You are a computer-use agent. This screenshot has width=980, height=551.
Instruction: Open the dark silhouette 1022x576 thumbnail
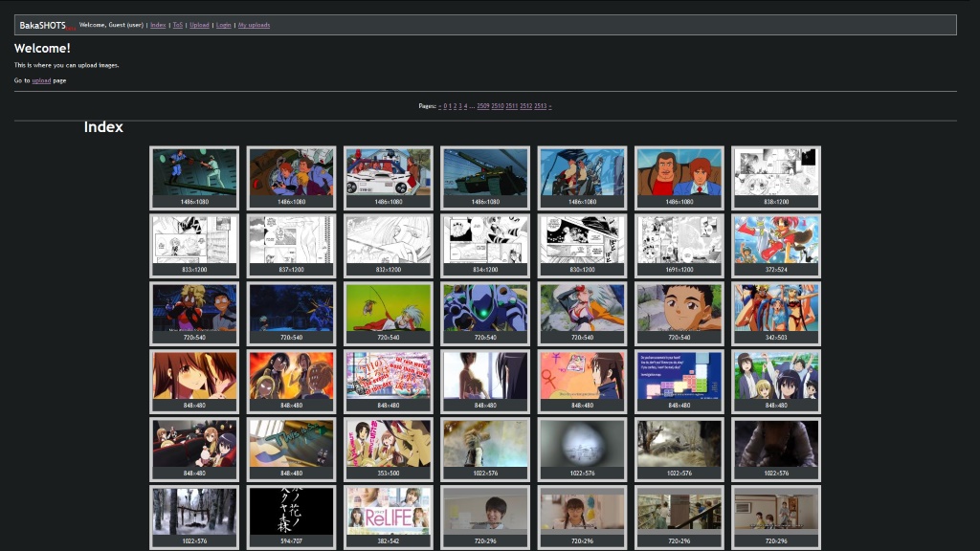click(x=775, y=450)
